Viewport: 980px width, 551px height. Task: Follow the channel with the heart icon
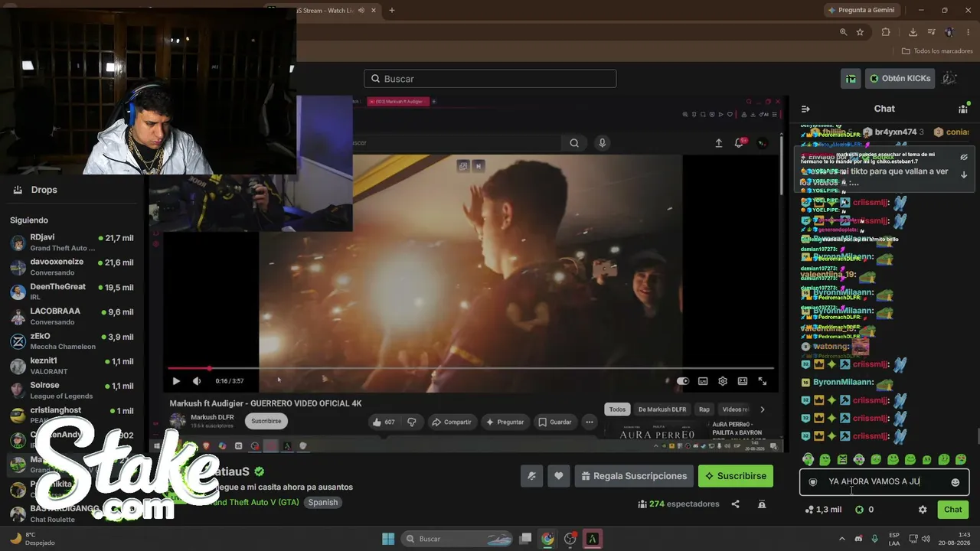[559, 476]
